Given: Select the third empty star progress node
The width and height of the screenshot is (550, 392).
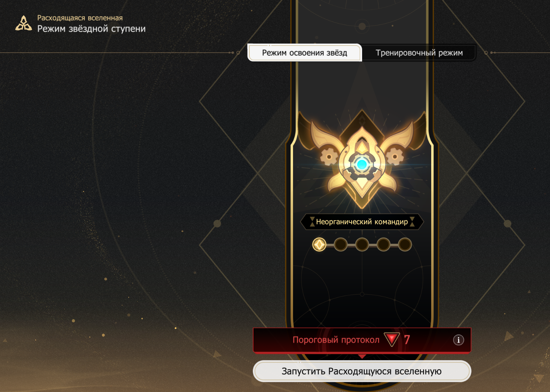Looking at the screenshot, I should coord(362,245).
